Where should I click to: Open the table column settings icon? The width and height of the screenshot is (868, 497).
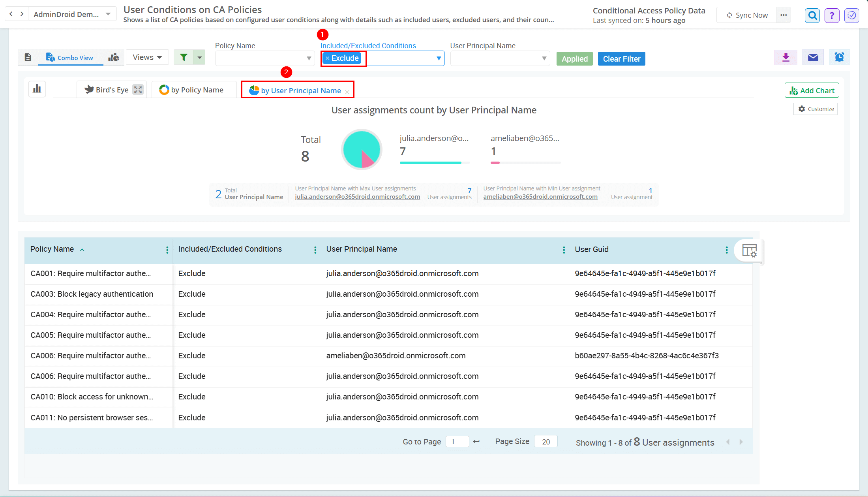749,250
